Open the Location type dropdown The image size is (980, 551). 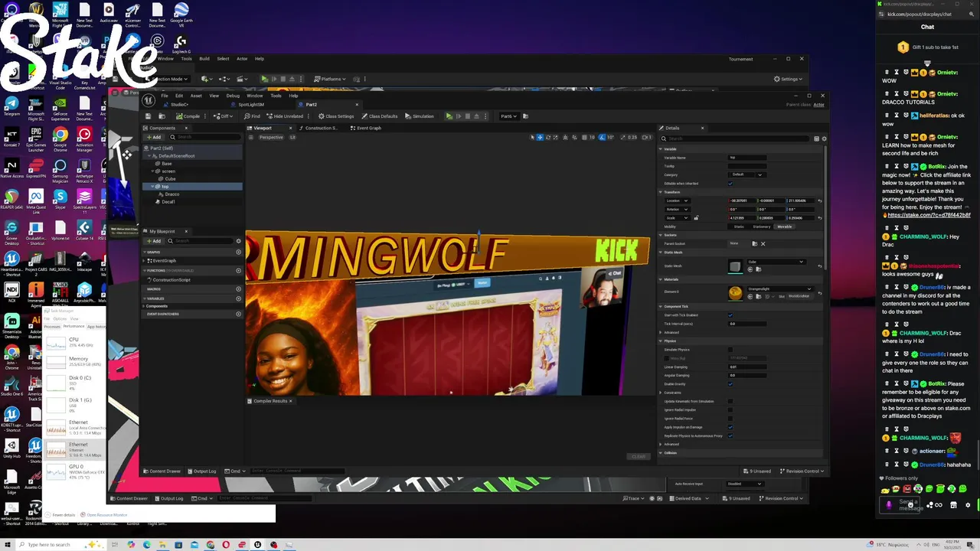[x=678, y=201]
